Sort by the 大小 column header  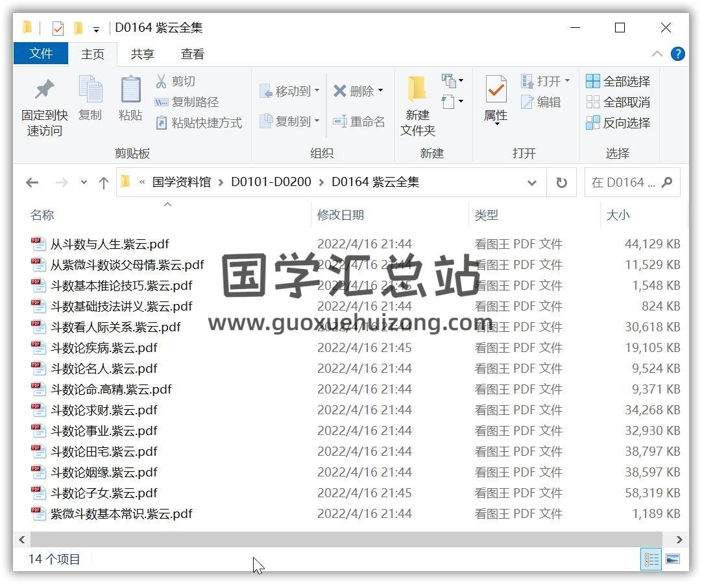[618, 215]
